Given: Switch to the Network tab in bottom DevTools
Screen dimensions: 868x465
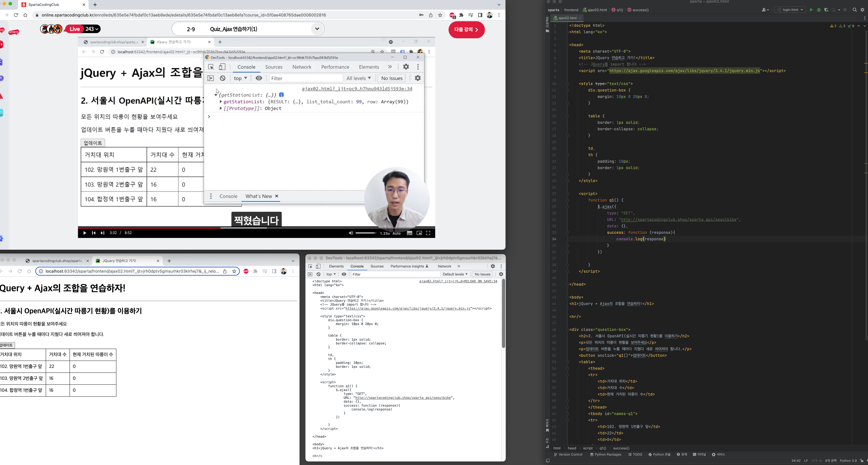Looking at the screenshot, I should [444, 266].
